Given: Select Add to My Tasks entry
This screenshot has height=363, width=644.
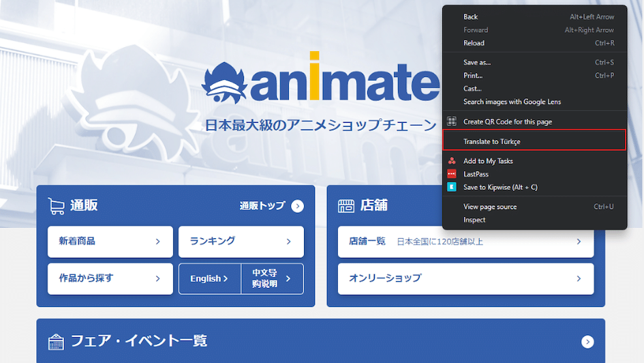Looking at the screenshot, I should [535, 161].
